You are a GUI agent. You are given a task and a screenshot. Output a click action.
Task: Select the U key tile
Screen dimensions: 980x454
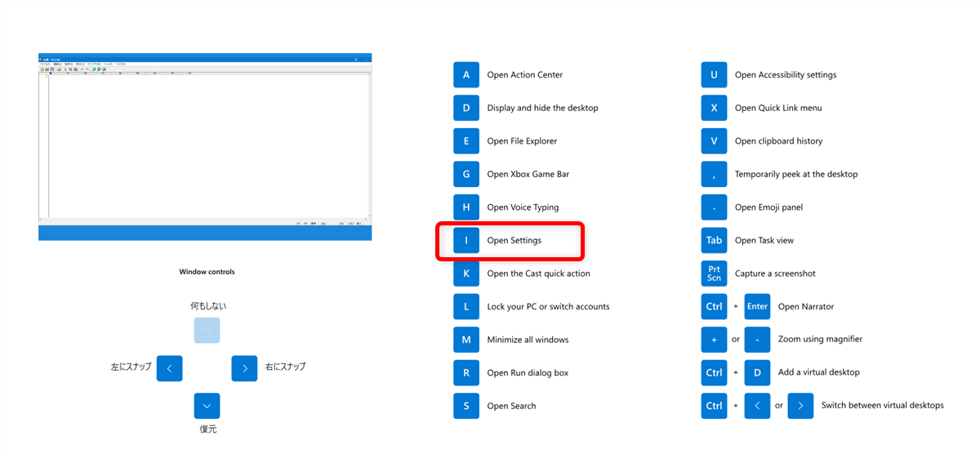tap(714, 74)
